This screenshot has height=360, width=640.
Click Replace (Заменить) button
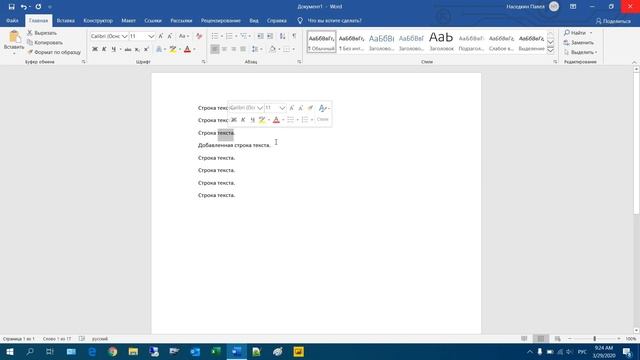[x=579, y=42]
